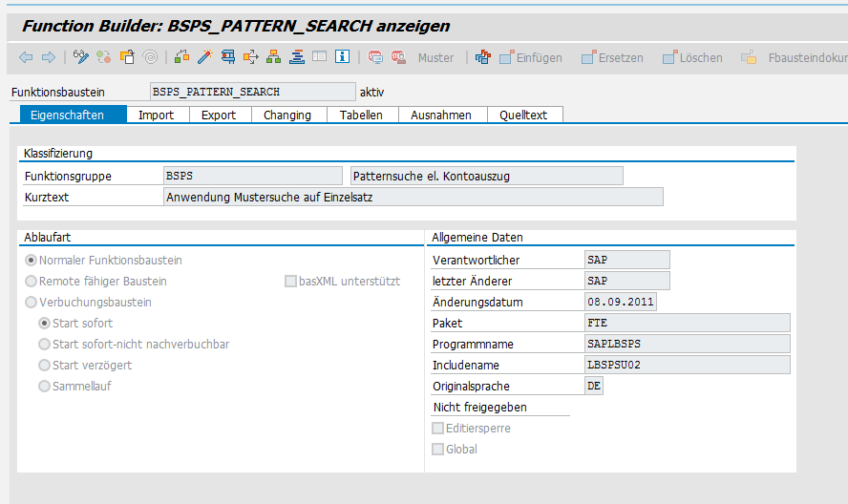The width and height of the screenshot is (848, 504).
Task: Tick the Editiersperre checkbox
Action: tap(438, 429)
